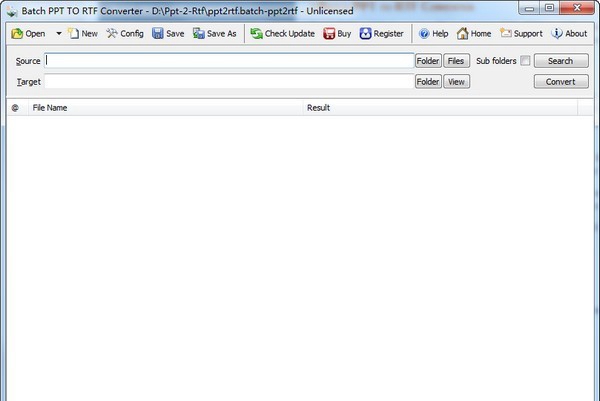Click the application icon in title bar

(12, 11)
